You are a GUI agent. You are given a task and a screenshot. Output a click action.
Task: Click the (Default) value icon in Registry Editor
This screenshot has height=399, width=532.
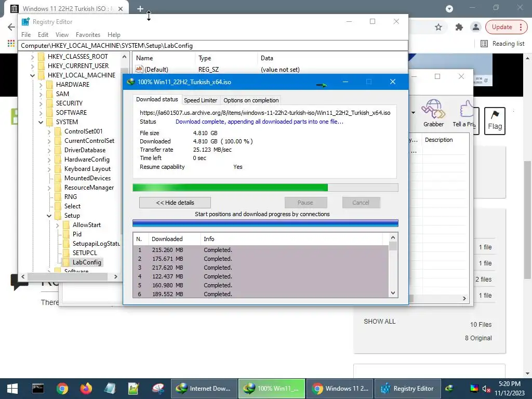click(x=139, y=69)
